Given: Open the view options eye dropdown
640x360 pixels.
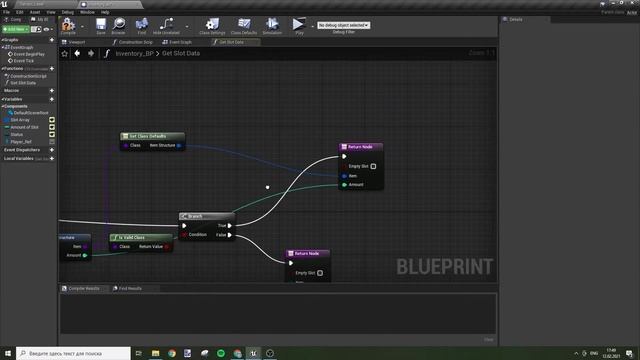Looking at the screenshot, I should pos(48,29).
